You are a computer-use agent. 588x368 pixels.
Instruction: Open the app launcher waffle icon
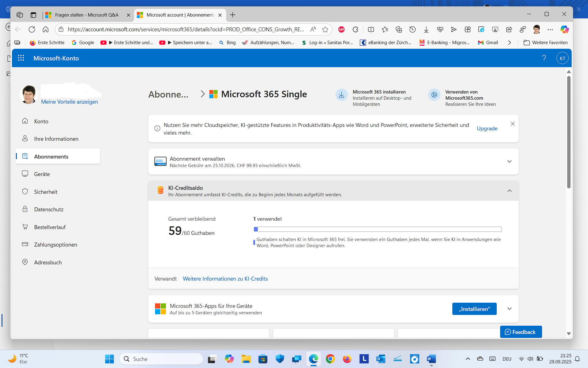point(21,58)
